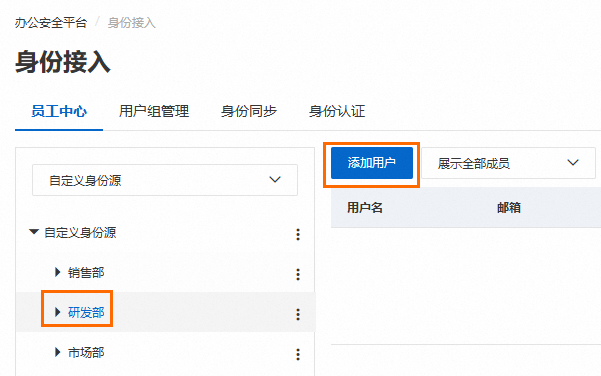The width and height of the screenshot is (601, 376).
Task: Open three-dot menu beside 市场部
Action: click(298, 354)
